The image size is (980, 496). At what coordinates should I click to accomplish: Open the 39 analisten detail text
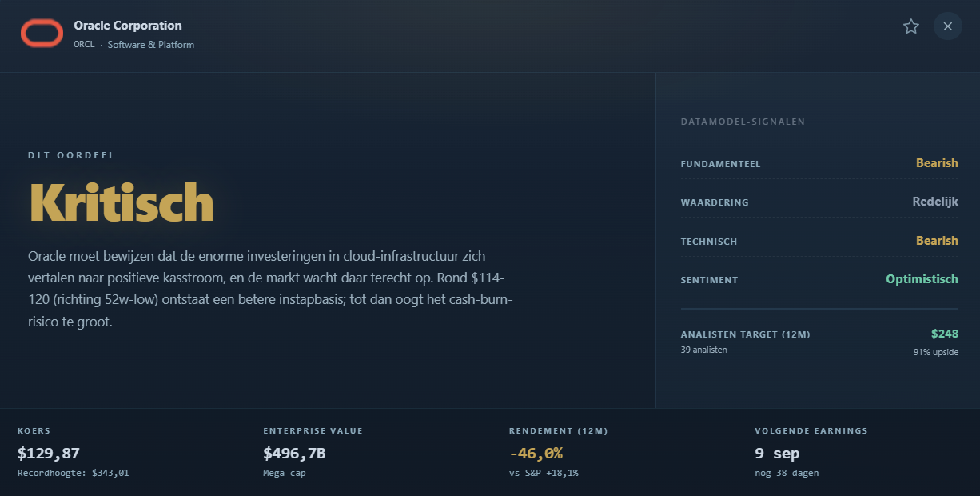click(704, 350)
